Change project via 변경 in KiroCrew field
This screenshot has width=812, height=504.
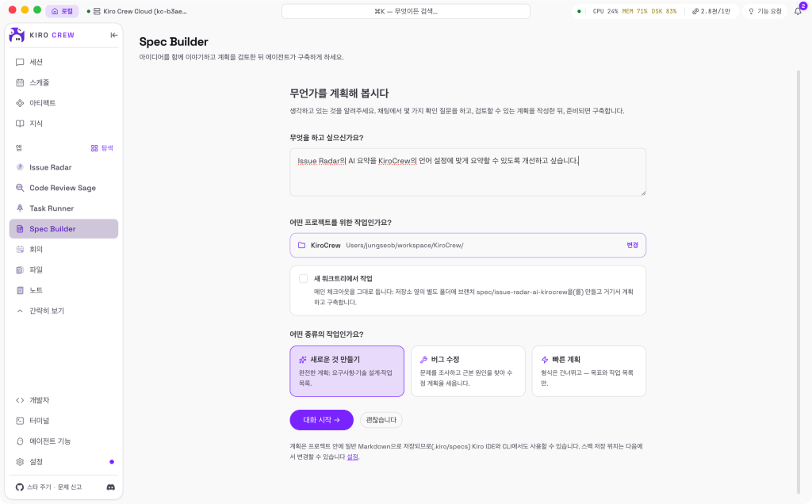(632, 246)
